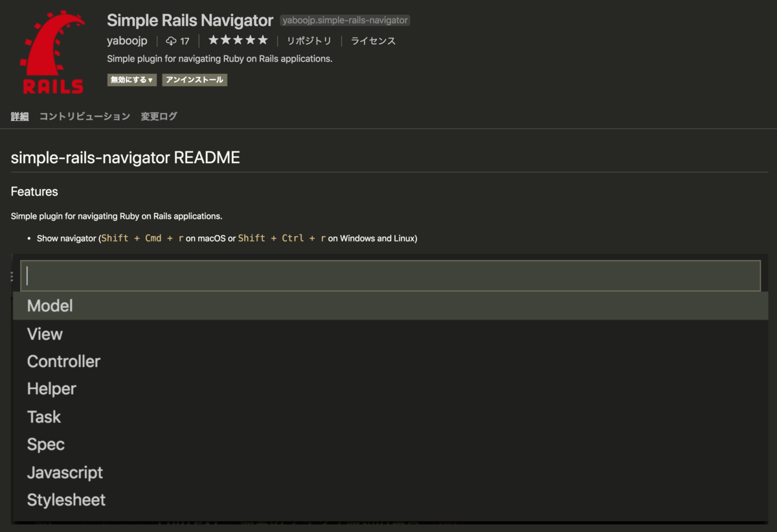The width and height of the screenshot is (777, 532).
Task: Switch to the コントリビューション tab
Action: coord(85,116)
